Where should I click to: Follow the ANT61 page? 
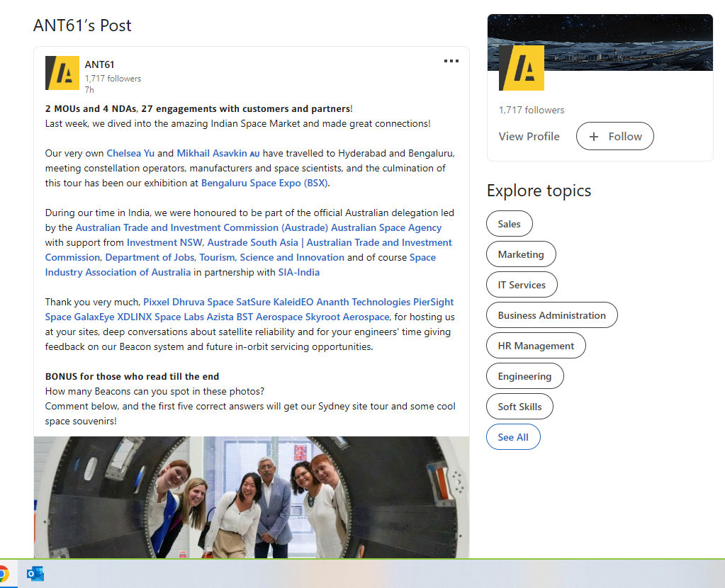(615, 136)
